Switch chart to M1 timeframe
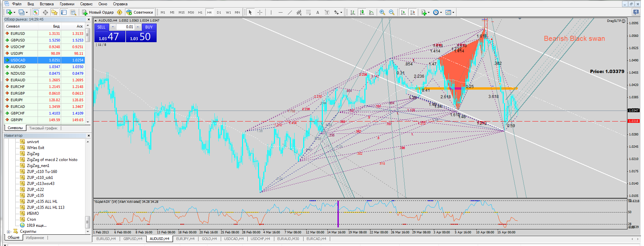The width and height of the screenshot is (644, 246). tap(163, 12)
